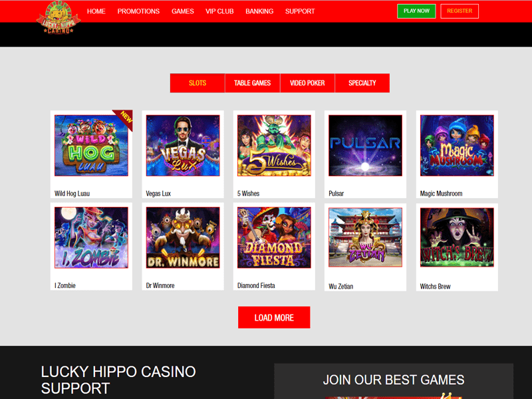Screen dimensions: 532x399
Task: Open the Vegas Lux game thumbnail
Action: (183, 146)
